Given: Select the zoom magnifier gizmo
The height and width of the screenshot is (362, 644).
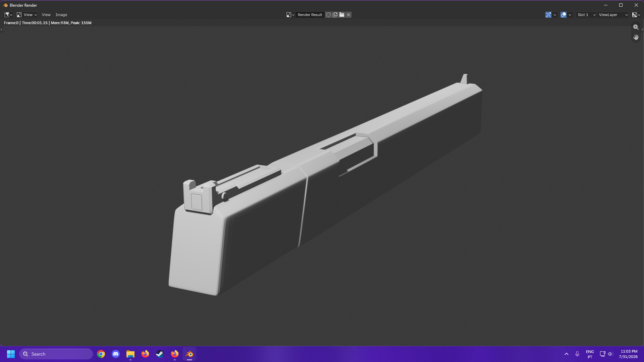Looking at the screenshot, I should [x=636, y=27].
